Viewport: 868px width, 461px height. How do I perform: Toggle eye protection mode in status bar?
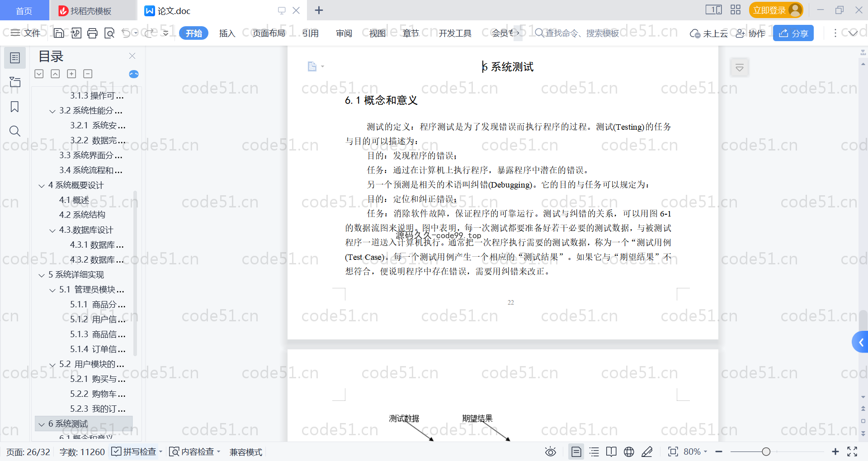point(550,452)
